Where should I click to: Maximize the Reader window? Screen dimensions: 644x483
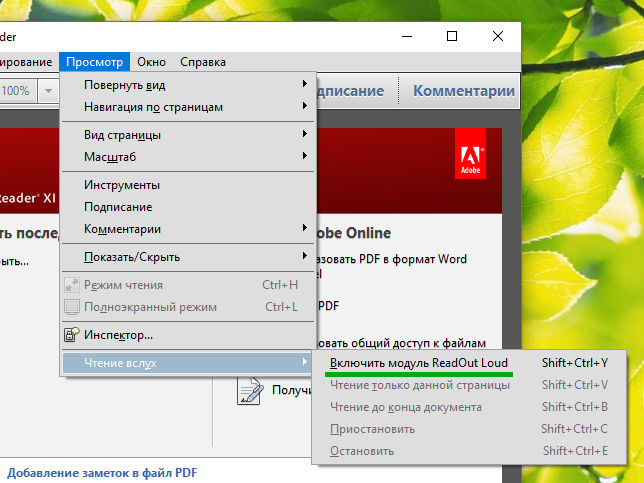452,37
